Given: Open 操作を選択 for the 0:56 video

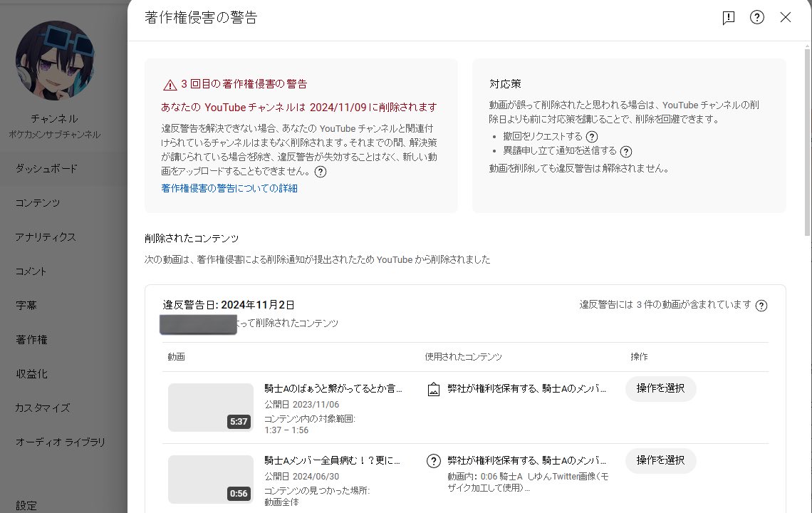Looking at the screenshot, I should coord(660,460).
